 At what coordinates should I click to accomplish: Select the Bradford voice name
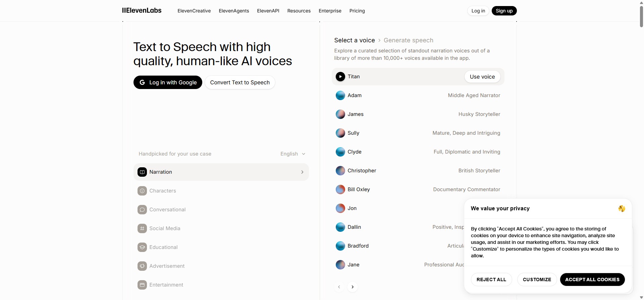pos(358,246)
